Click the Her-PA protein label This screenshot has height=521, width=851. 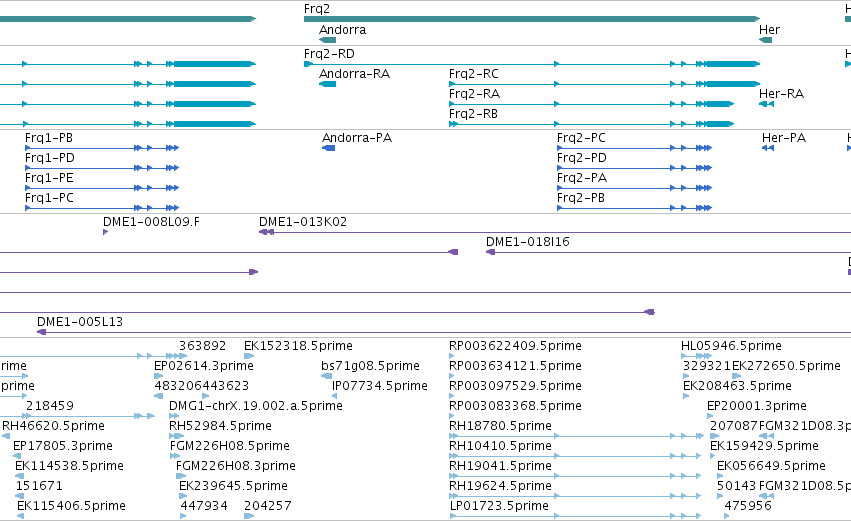784,138
